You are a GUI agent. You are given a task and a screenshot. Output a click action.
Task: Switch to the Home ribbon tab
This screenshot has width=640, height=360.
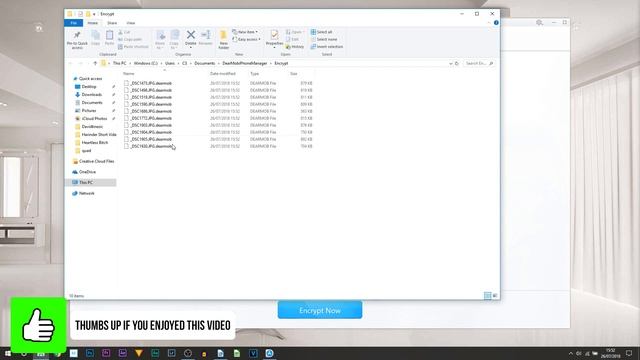[93, 23]
